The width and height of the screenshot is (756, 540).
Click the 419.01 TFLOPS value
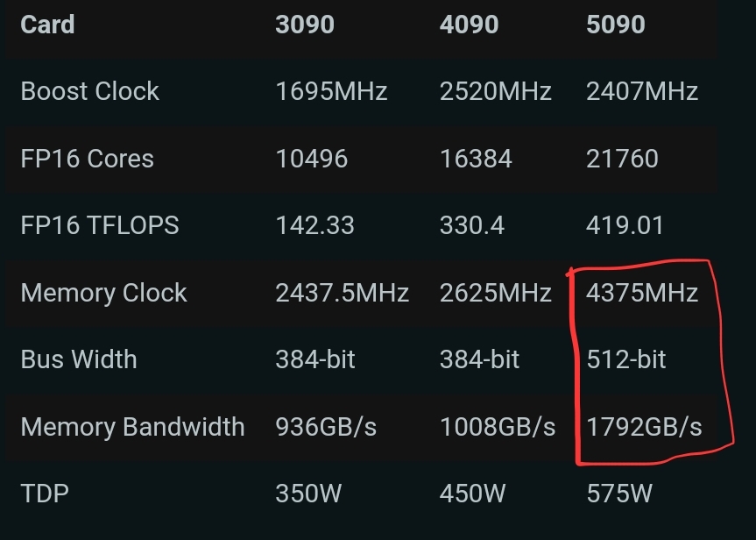click(625, 225)
